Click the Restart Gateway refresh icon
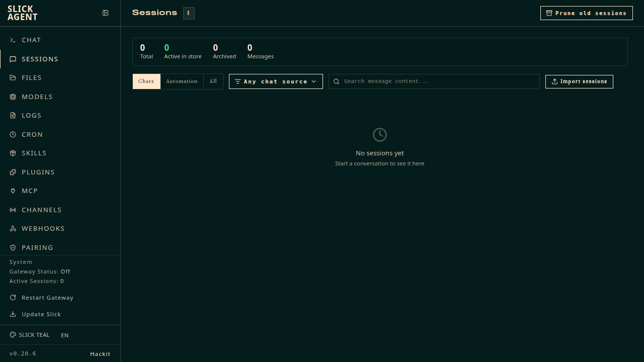Image resolution: width=644 pixels, height=362 pixels. point(13,298)
